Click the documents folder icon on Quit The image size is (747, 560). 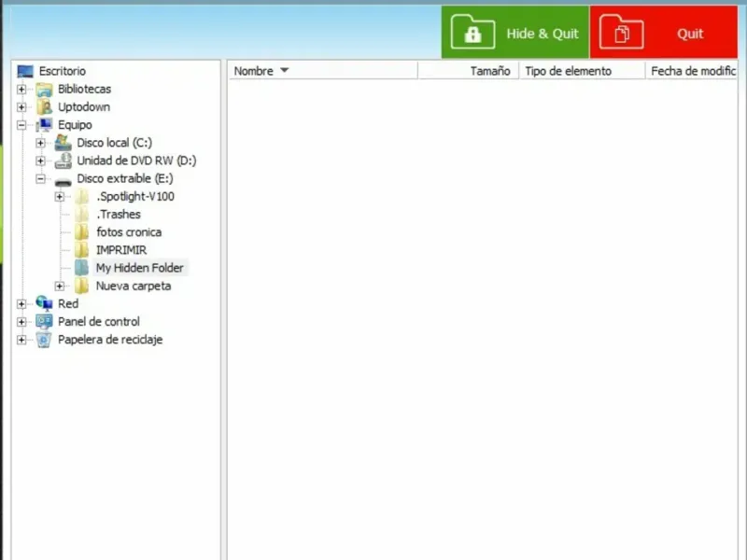point(621,32)
